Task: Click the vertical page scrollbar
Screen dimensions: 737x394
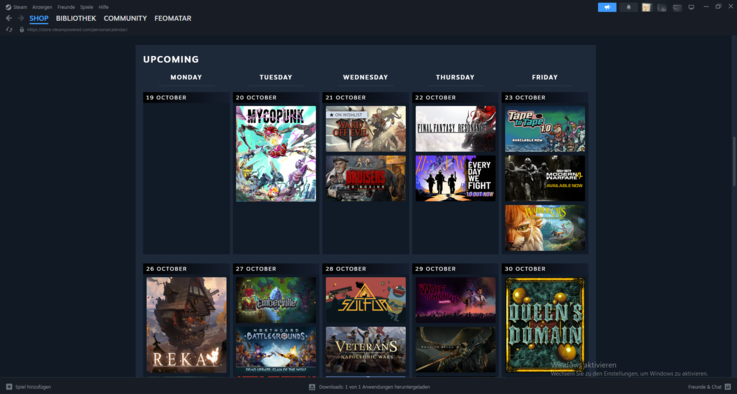Action: tap(734, 161)
